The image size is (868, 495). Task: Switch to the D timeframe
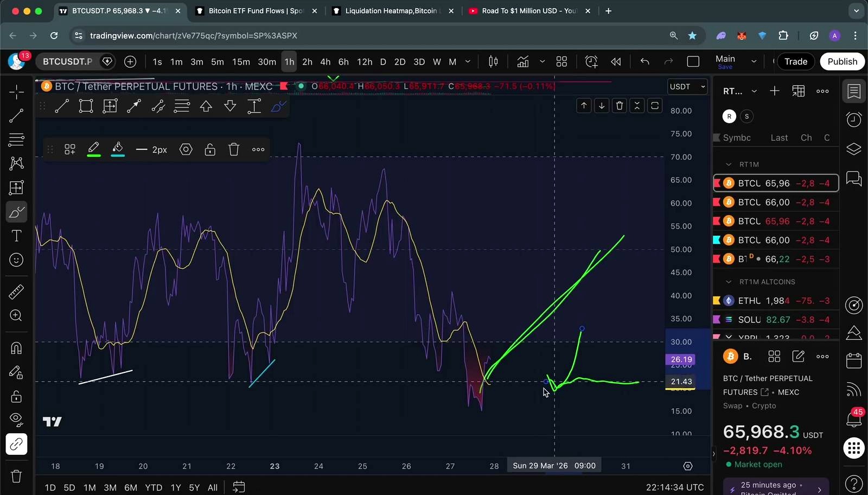(383, 62)
